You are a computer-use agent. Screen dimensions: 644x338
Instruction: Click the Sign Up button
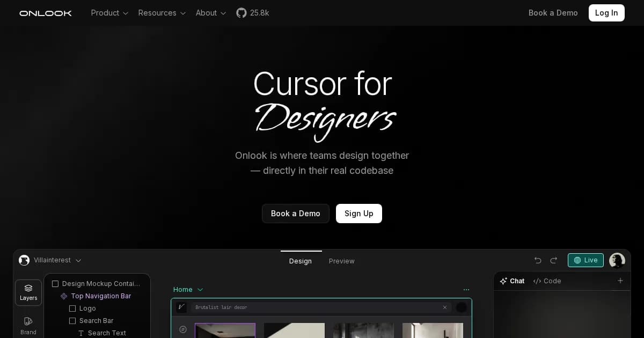click(x=359, y=214)
